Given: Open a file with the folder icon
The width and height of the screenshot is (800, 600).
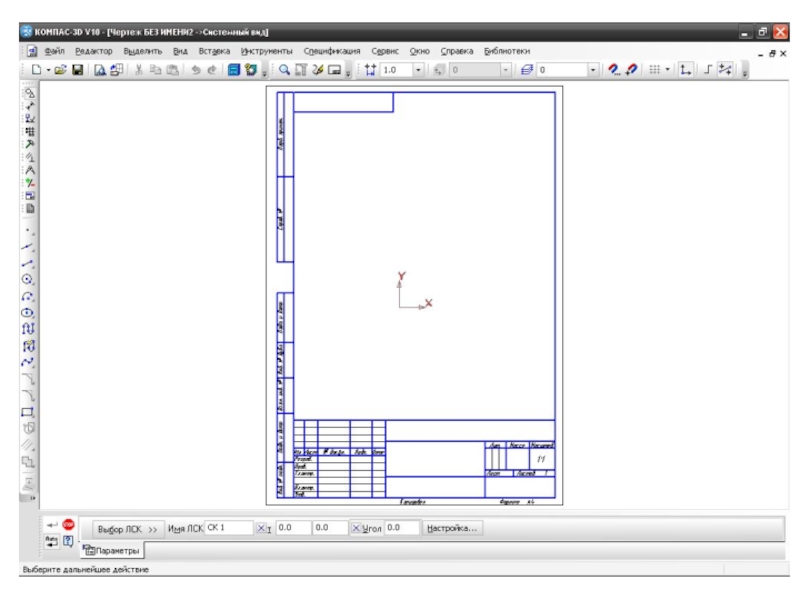Looking at the screenshot, I should click(60, 70).
